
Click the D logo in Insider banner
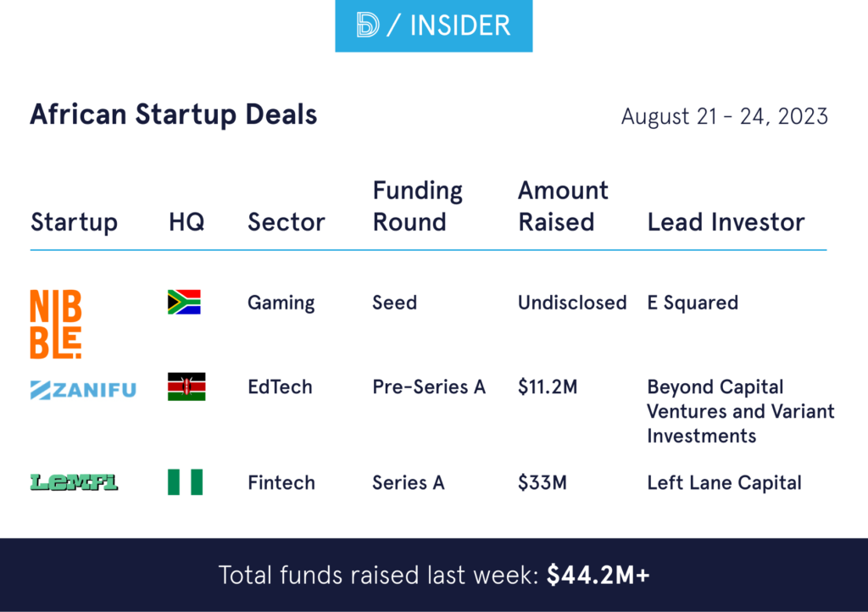pyautogui.click(x=369, y=25)
